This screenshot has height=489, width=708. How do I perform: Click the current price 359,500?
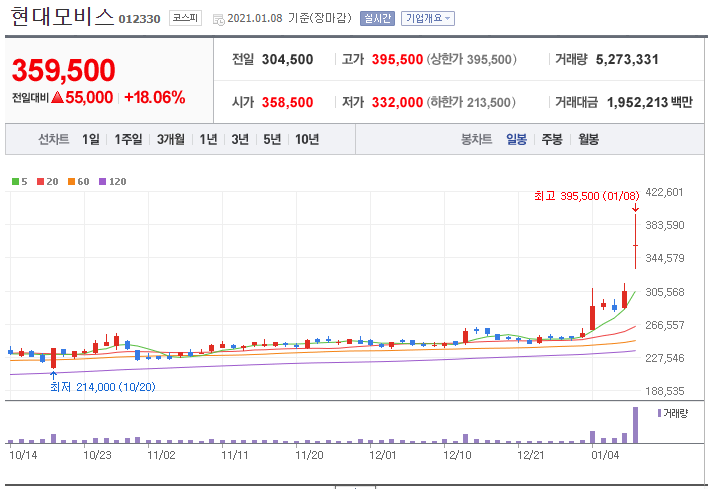64,70
